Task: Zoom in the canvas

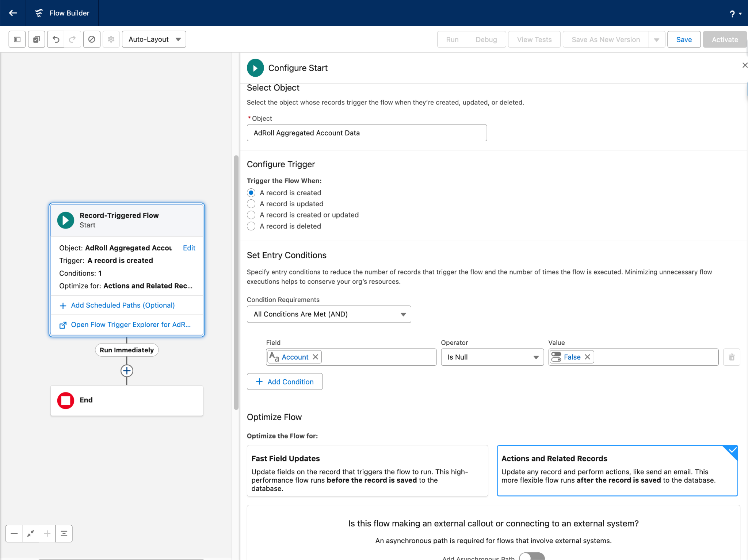Action: (47, 534)
